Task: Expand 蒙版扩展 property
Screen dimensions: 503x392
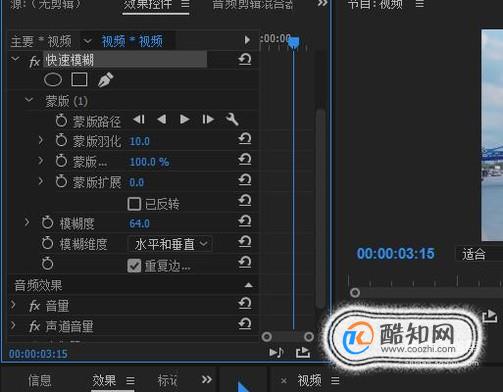Action: [40, 181]
